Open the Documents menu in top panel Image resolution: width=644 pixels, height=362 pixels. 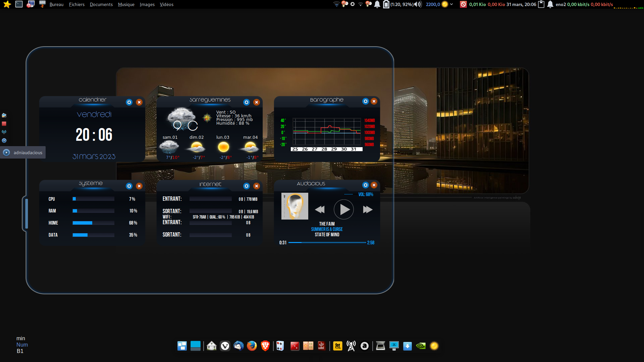101,4
